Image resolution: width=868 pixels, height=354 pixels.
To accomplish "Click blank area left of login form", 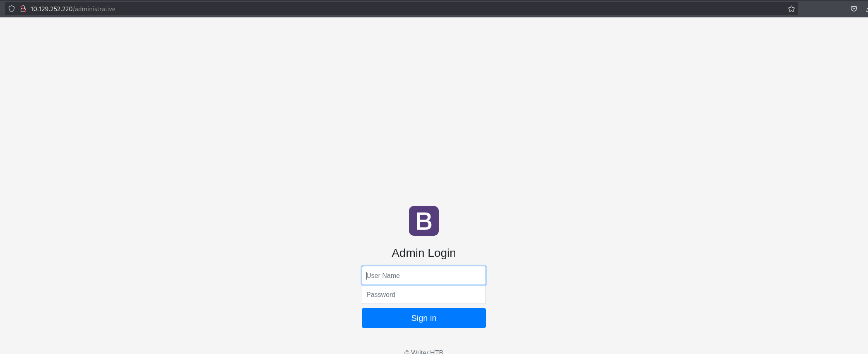I will (207, 289).
